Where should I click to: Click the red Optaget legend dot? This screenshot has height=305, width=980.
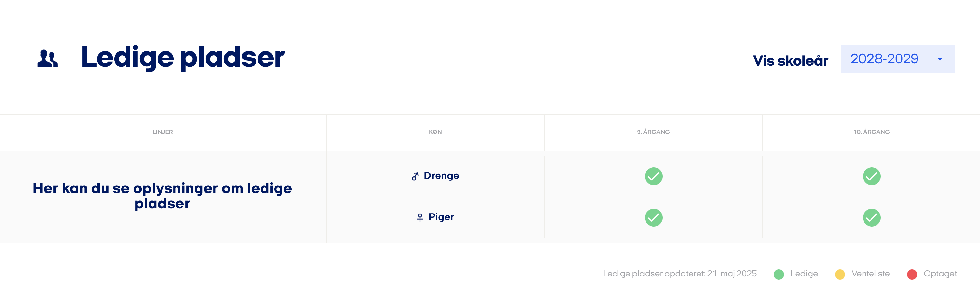[x=911, y=274]
